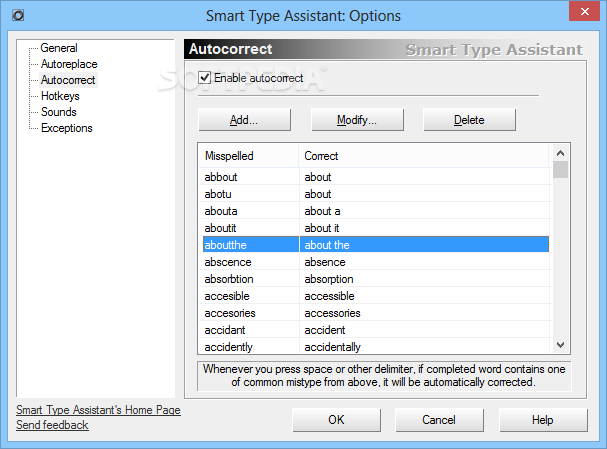The width and height of the screenshot is (607, 449).
Task: Click the 'accessories' correction cell
Action: (x=424, y=313)
